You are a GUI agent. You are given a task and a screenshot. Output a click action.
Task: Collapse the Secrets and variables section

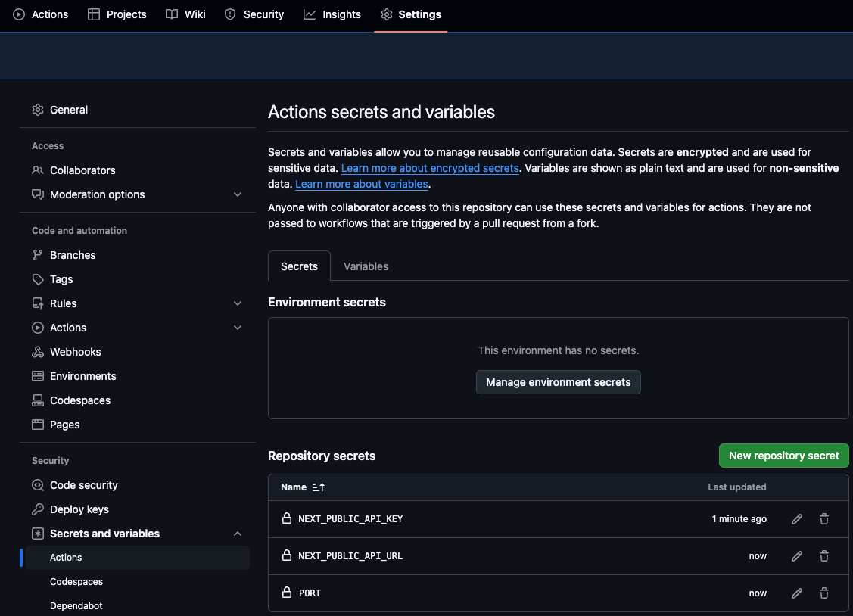238,533
